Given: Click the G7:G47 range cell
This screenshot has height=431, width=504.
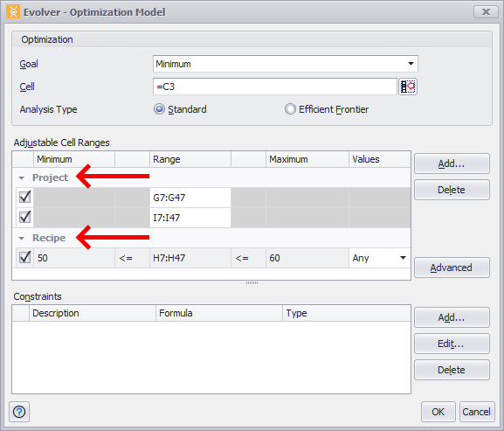Looking at the screenshot, I should (x=190, y=198).
